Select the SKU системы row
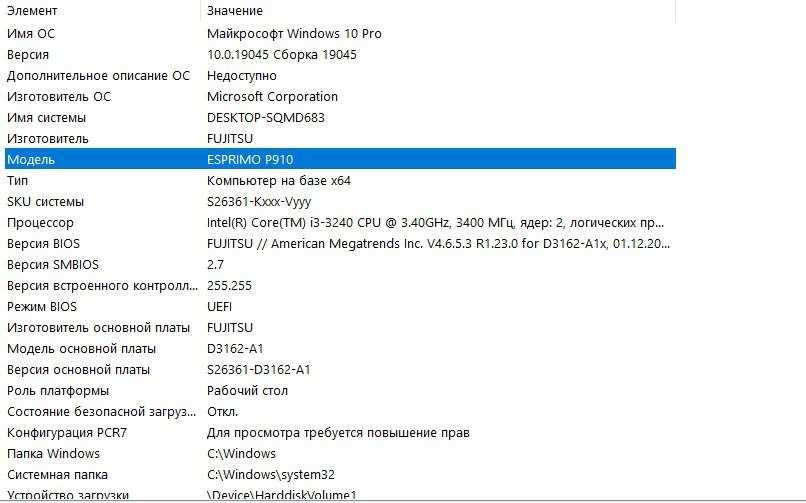The image size is (806, 503). point(340,202)
